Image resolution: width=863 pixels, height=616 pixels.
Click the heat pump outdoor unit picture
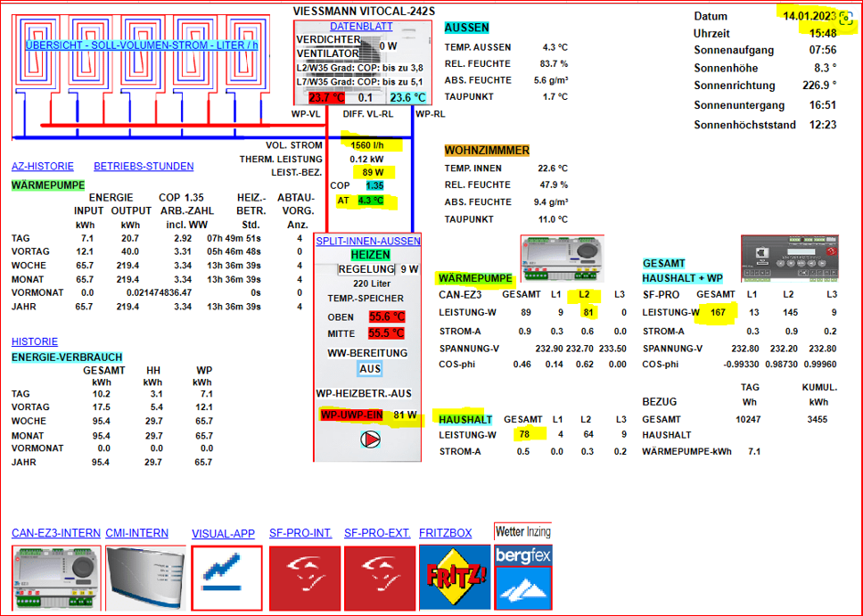[362, 62]
